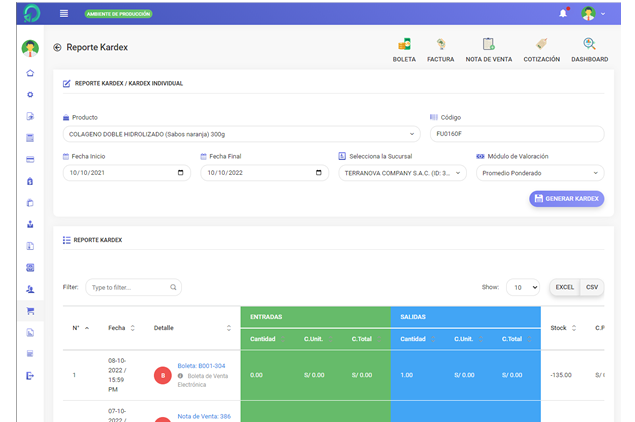Export table with the CSV button
The height and width of the screenshot is (422, 635).
pos(592,287)
